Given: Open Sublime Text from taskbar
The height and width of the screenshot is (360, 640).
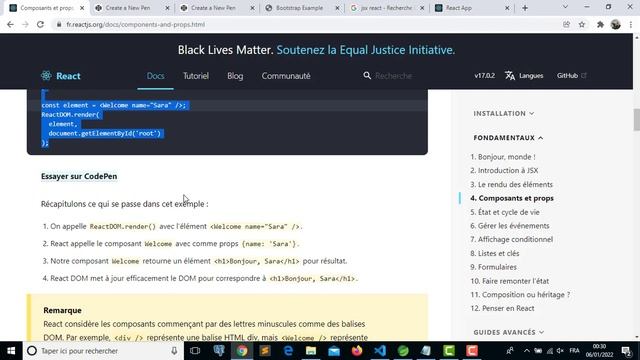Looking at the screenshot, I should [x=265, y=351].
